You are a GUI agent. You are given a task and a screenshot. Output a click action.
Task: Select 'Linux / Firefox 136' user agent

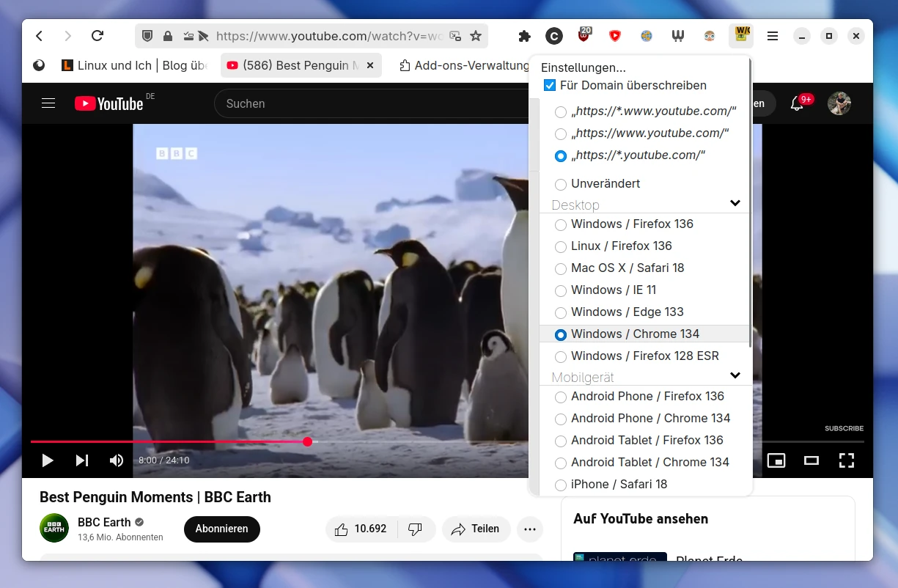pyautogui.click(x=561, y=246)
